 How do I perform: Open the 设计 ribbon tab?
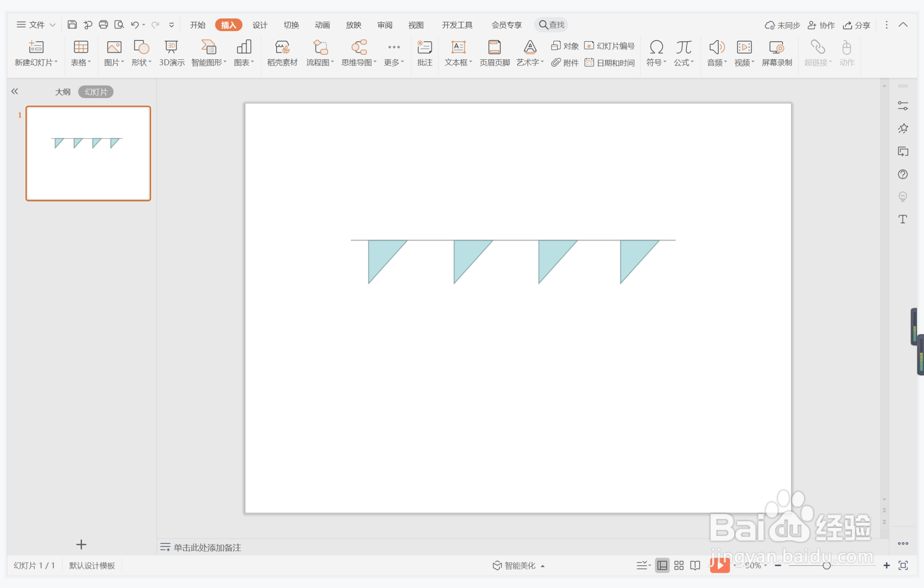click(259, 25)
